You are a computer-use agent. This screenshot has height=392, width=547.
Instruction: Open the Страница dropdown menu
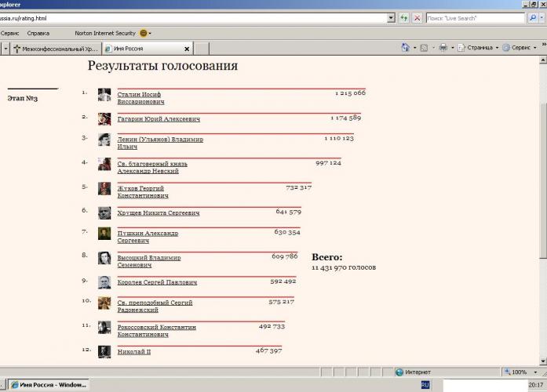coord(479,48)
